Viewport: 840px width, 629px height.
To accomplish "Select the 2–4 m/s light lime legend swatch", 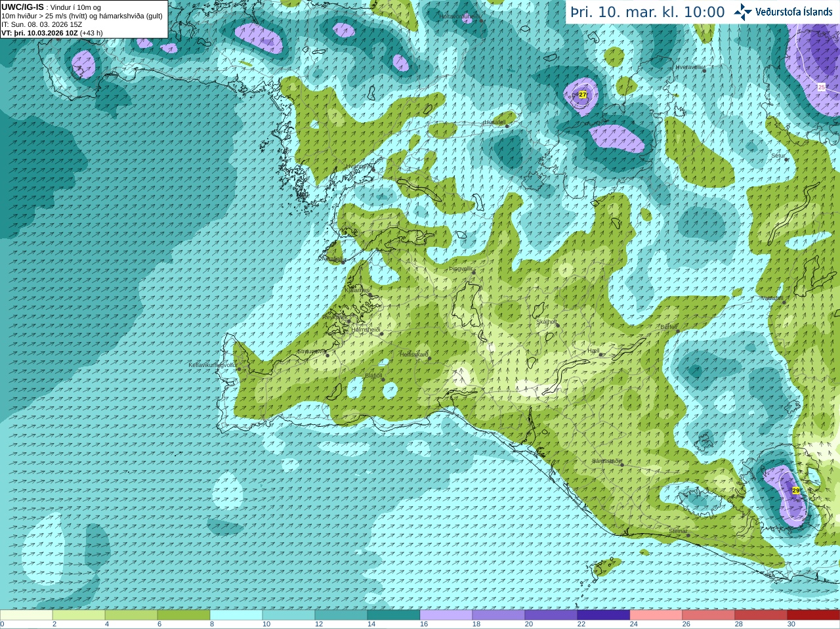I will 79,615.
